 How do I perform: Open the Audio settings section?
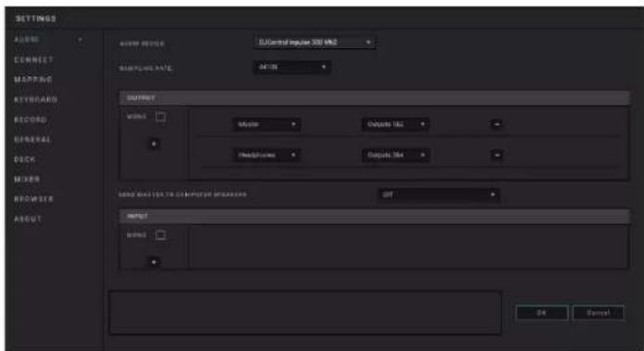(x=27, y=40)
